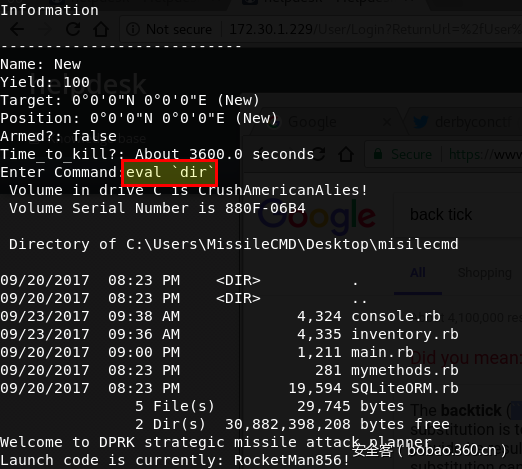This screenshot has width=522, height=469.
Task: Open the Shopping search results tab
Action: click(485, 273)
